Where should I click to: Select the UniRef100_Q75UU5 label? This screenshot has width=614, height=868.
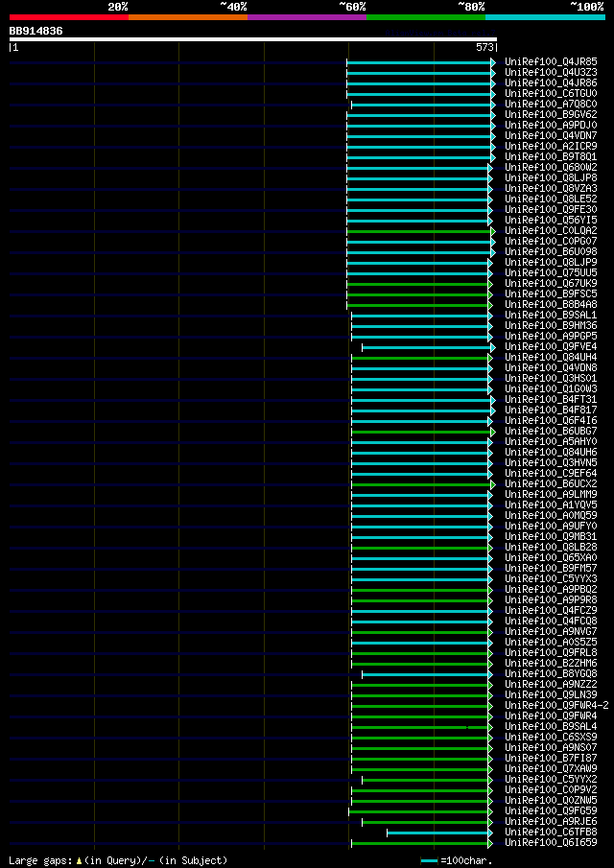[551, 273]
